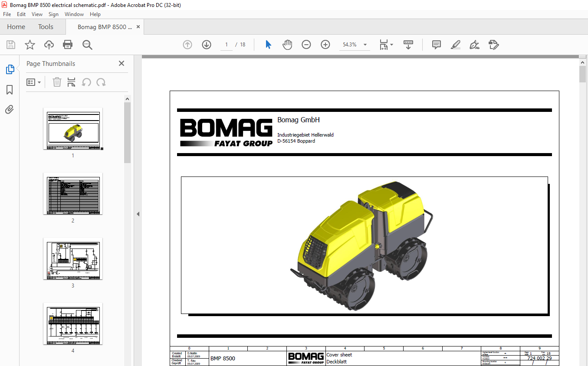Click the "BMP 8500" title block text
This screenshot has height=366, width=588.
point(223,359)
